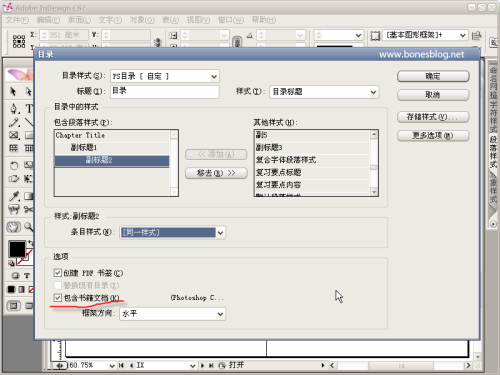
Task: Click the formatting affects text icon
Action: click(x=27, y=275)
